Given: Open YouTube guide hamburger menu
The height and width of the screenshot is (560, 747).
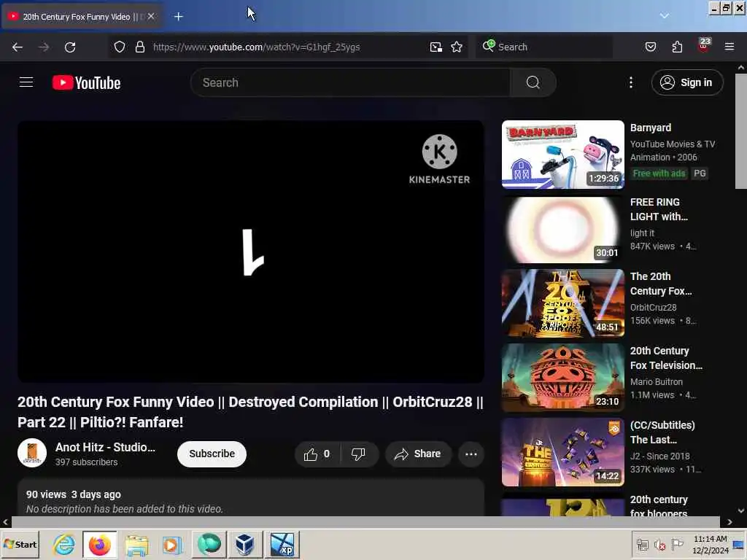Looking at the screenshot, I should pos(26,82).
